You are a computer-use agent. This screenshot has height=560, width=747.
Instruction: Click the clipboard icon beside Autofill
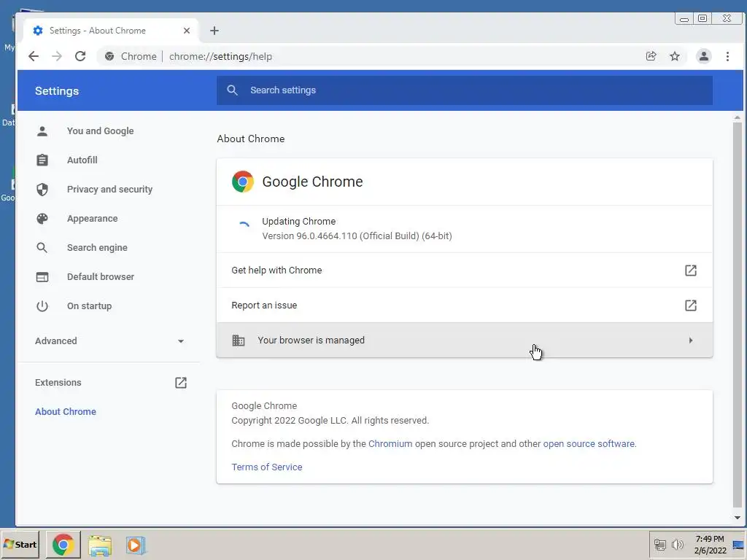pyautogui.click(x=42, y=160)
